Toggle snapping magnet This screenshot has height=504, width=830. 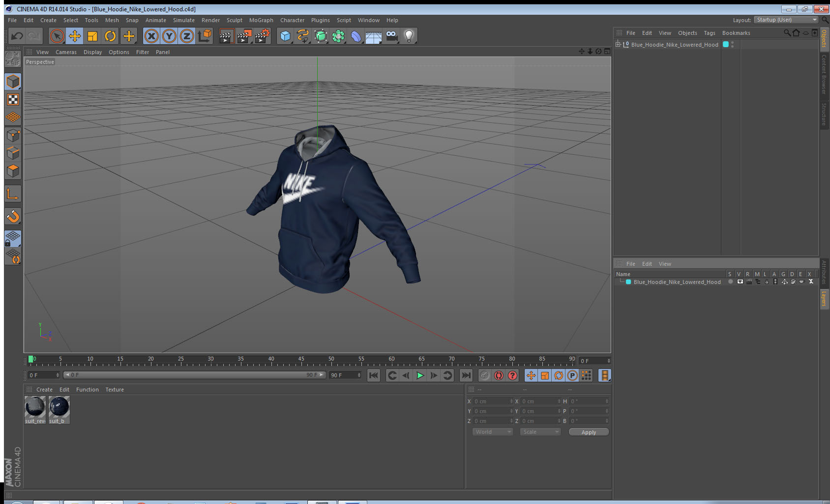13,216
